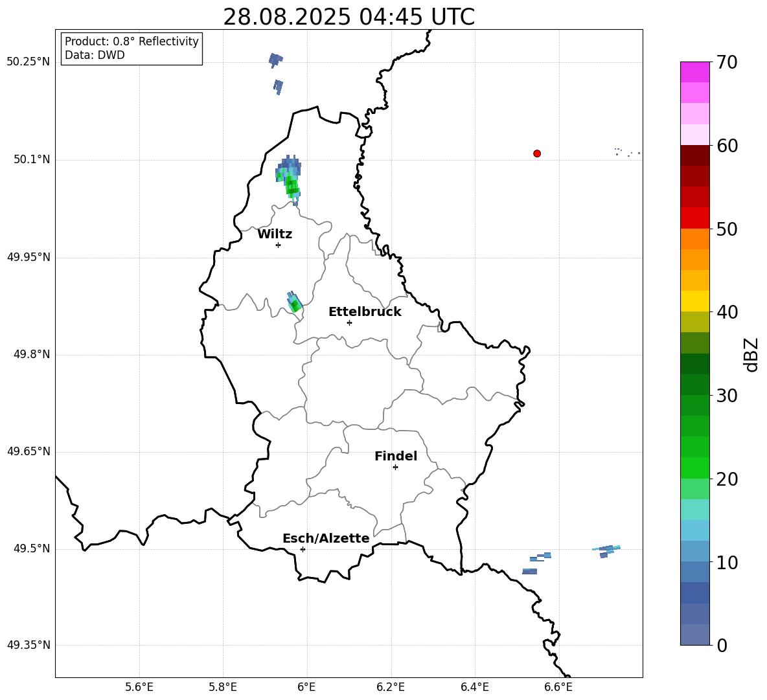This screenshot has width=767, height=700.
Task: Click the Product: 0.8° Reflectivity text
Action: (x=132, y=41)
